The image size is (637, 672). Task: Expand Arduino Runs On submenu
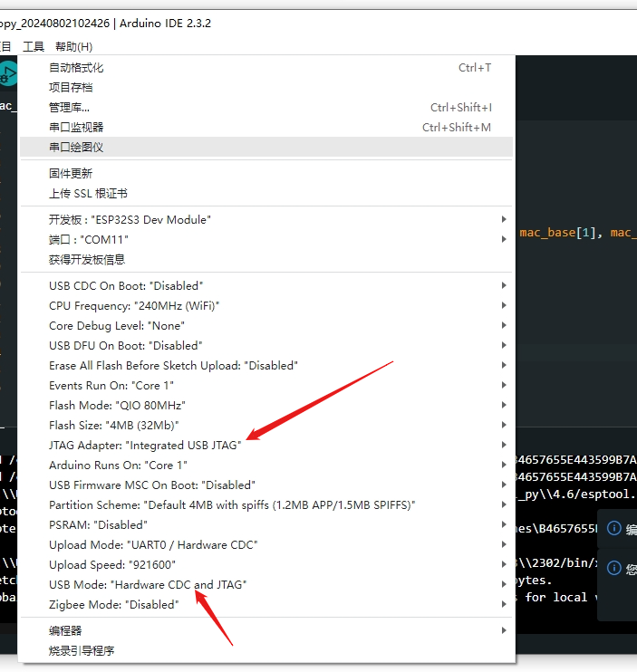coord(266,465)
